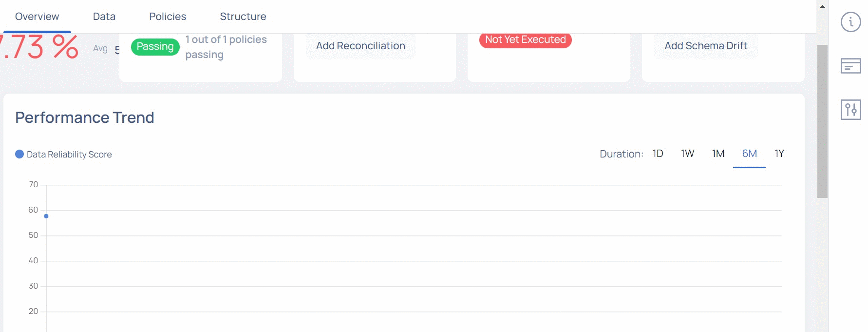Click the data point on the chart
This screenshot has width=868, height=332.
click(46, 216)
